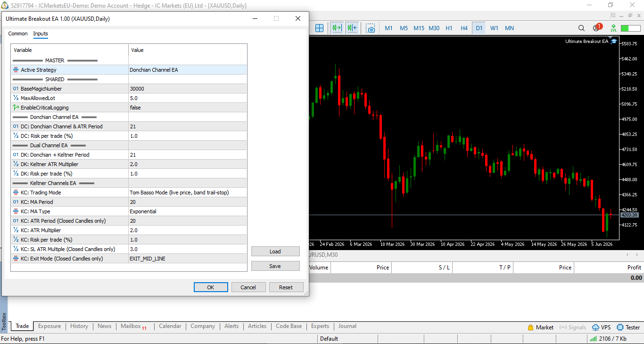Open KC: Exit Mode EXIT_MID_LINE value

pyautogui.click(x=188, y=259)
